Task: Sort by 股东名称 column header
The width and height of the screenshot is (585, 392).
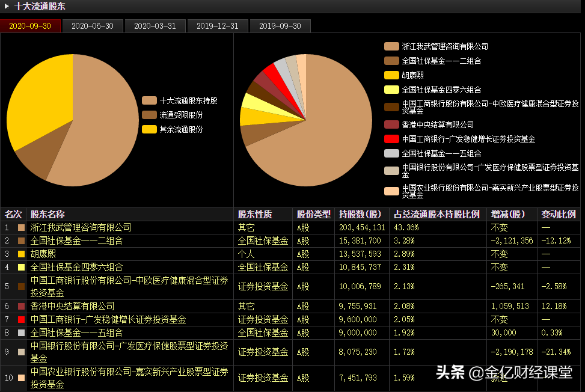Action: (47, 215)
